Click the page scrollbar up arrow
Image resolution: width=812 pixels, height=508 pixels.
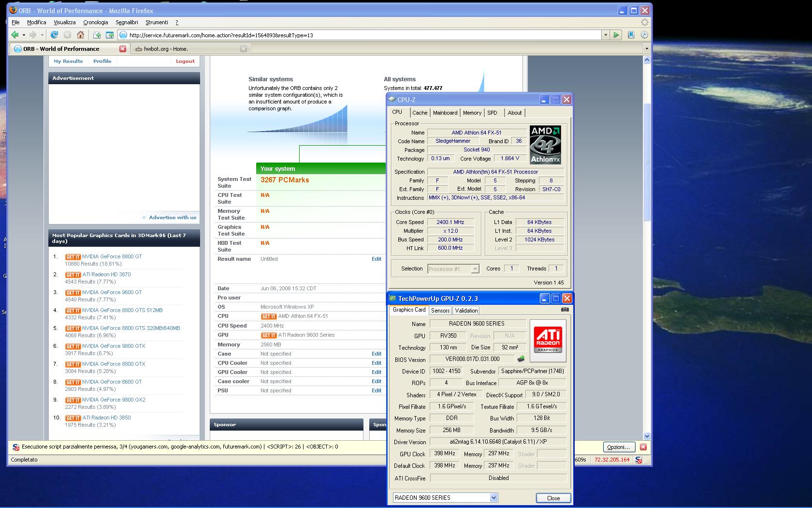(x=647, y=60)
